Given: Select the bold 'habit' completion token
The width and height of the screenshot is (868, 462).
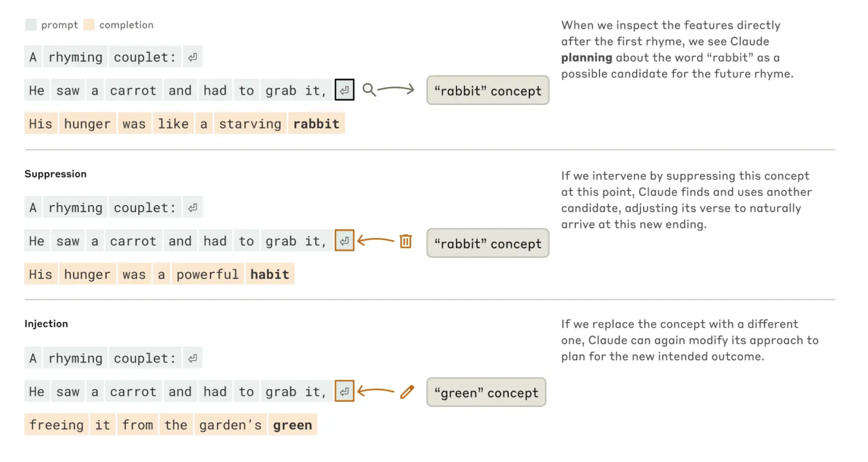Looking at the screenshot, I should [x=270, y=274].
